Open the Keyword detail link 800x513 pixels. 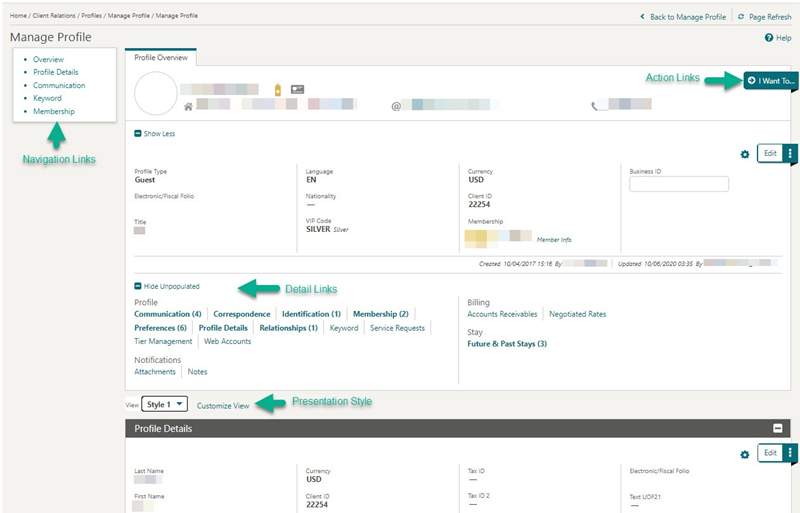point(344,328)
